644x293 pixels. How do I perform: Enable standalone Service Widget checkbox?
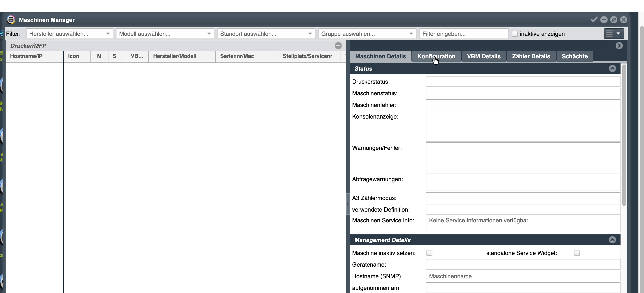tap(577, 253)
